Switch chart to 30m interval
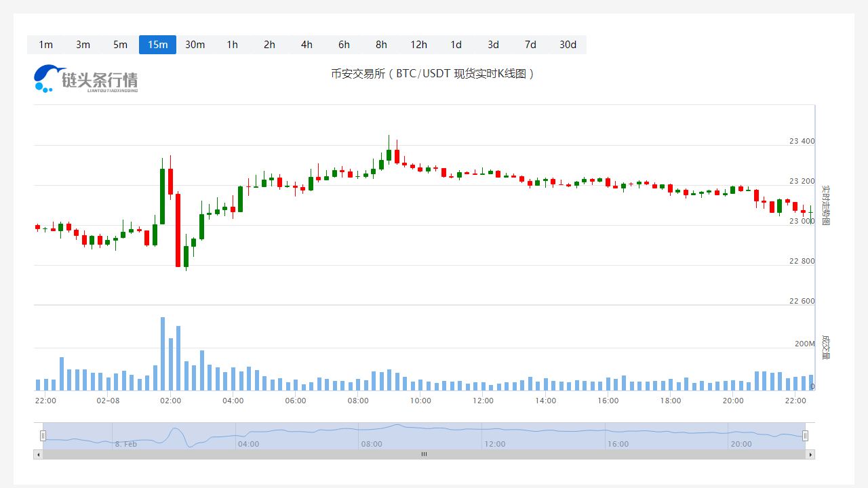This screenshot has height=488, width=868. pos(195,45)
